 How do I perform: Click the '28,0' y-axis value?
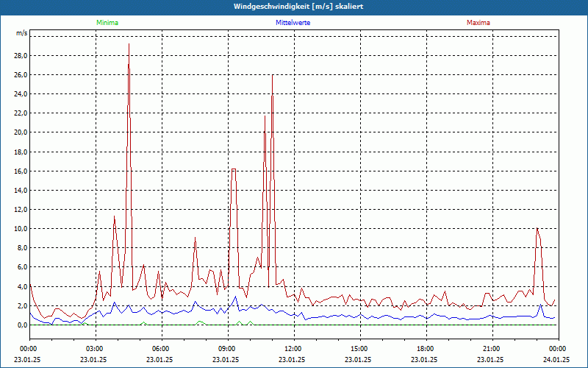click(x=20, y=56)
